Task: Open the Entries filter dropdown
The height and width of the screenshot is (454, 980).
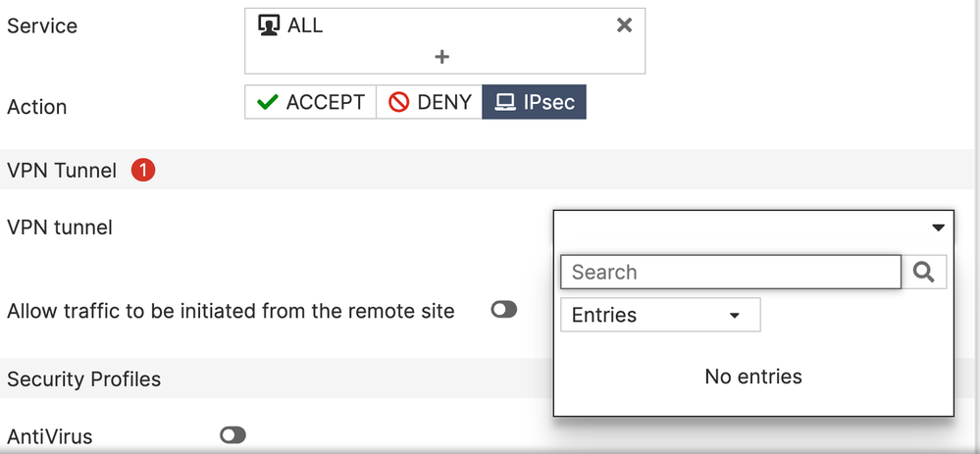Action: tap(660, 315)
